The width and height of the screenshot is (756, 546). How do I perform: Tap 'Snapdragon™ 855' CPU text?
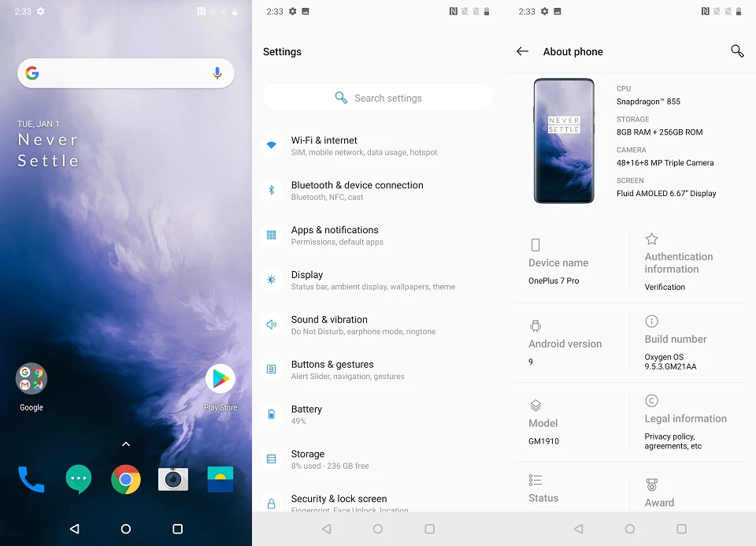(648, 102)
